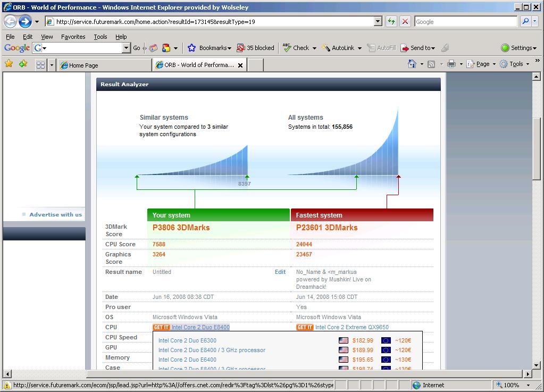Click the Stop loading icon
The width and height of the screenshot is (544, 392).
pyautogui.click(x=405, y=22)
